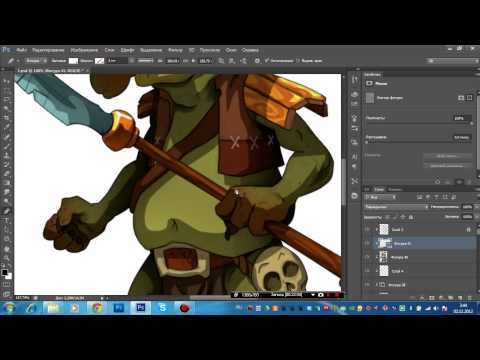The height and width of the screenshot is (360, 480).
Task: Open the Tool Presets panel icon in dock
Action: click(x=354, y=181)
